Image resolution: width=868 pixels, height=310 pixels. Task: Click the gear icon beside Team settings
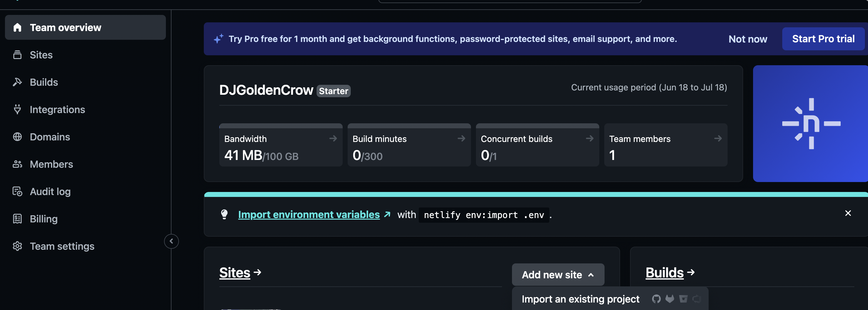(17, 246)
